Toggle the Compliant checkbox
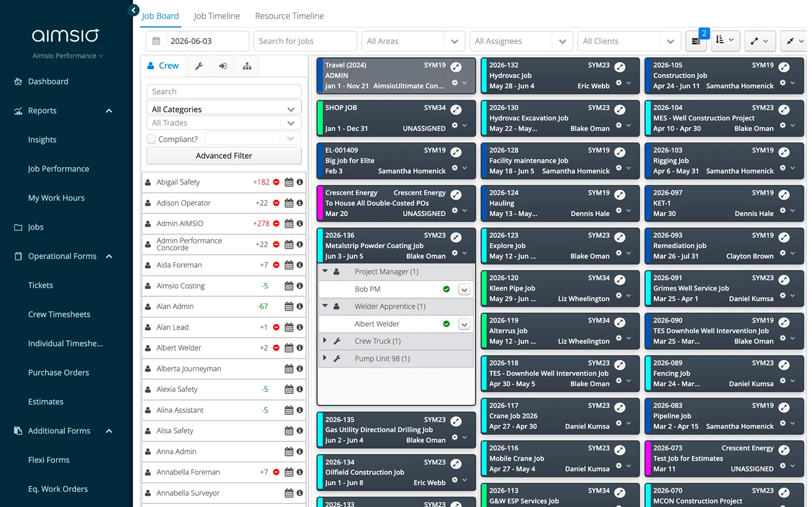812x507 pixels. [151, 139]
